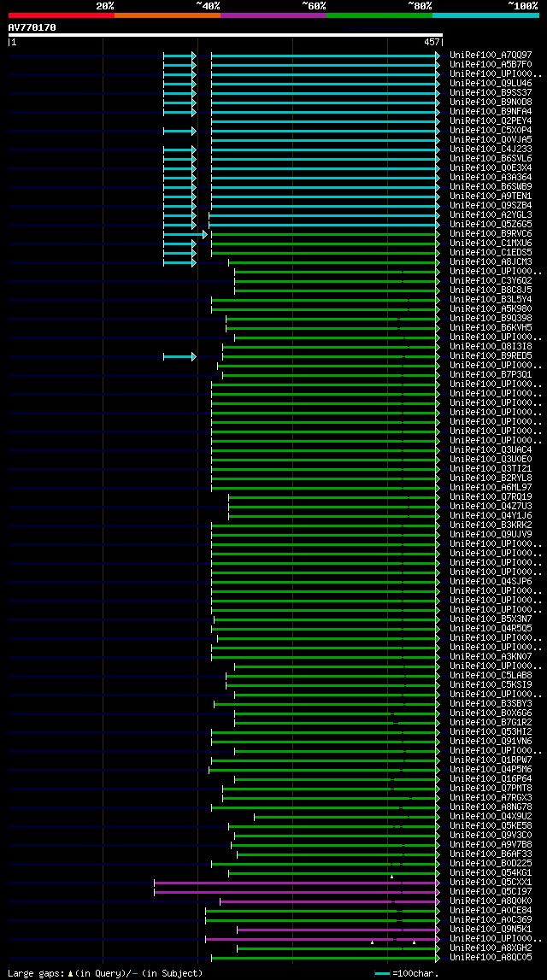Click the UniRef100_Q53HI2 label
This screenshot has height=980, width=547.
coord(491,732)
